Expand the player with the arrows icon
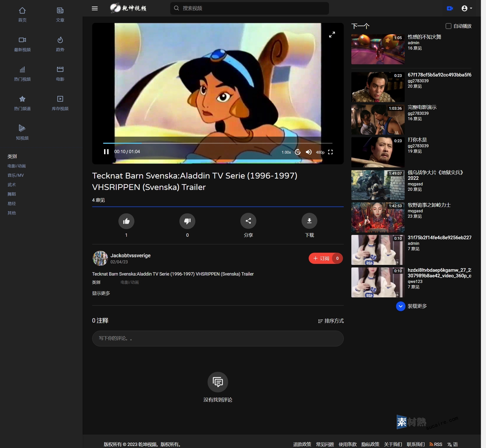486x448 pixels. (332, 35)
